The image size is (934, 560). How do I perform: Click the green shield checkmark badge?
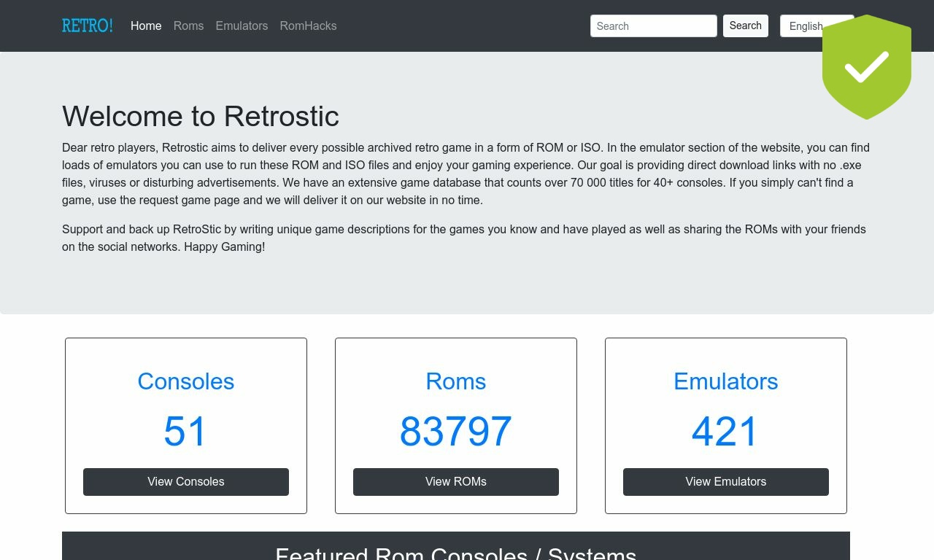click(x=867, y=67)
